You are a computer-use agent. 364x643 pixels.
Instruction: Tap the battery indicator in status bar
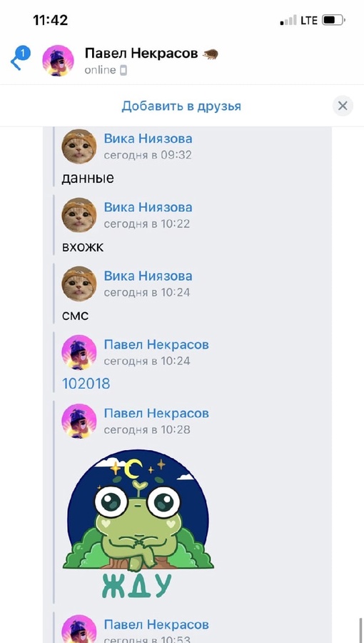tap(333, 20)
